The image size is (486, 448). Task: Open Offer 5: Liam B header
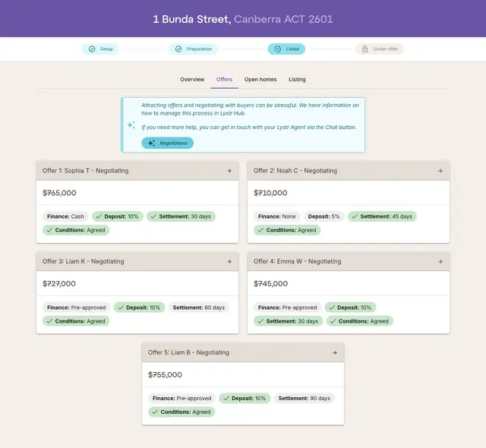coord(243,352)
